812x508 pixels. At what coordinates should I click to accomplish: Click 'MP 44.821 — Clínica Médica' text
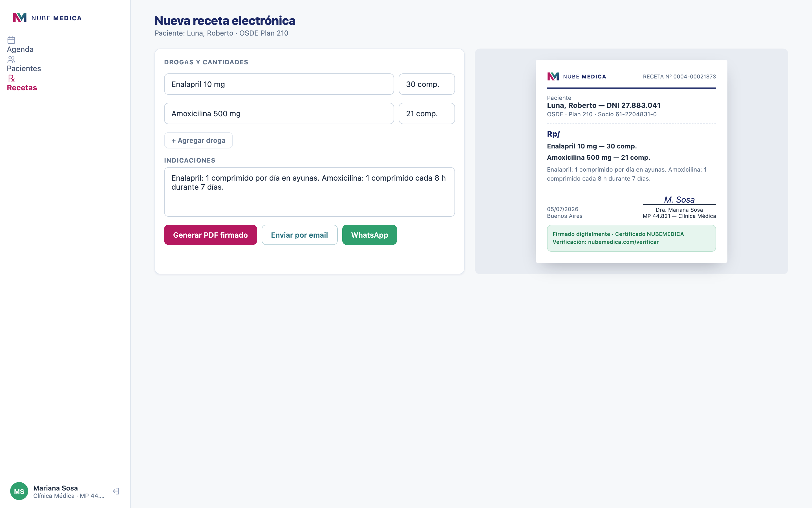point(679,216)
